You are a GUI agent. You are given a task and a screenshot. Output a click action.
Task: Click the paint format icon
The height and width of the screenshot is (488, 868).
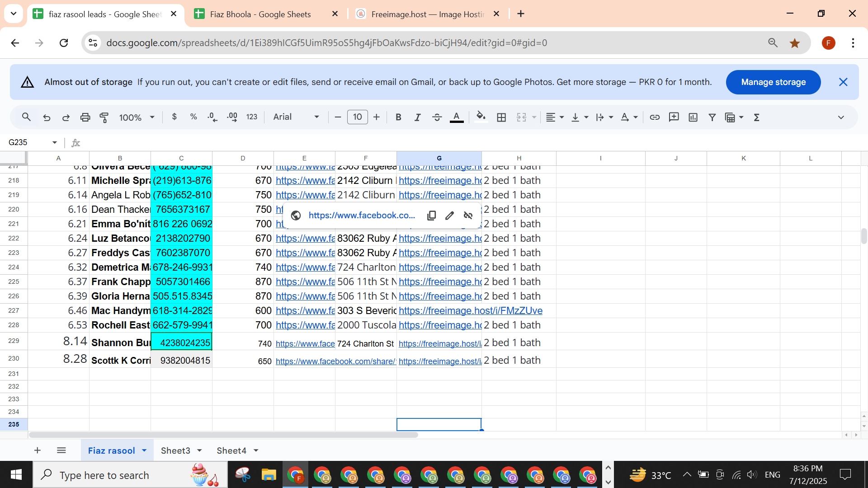click(x=104, y=117)
